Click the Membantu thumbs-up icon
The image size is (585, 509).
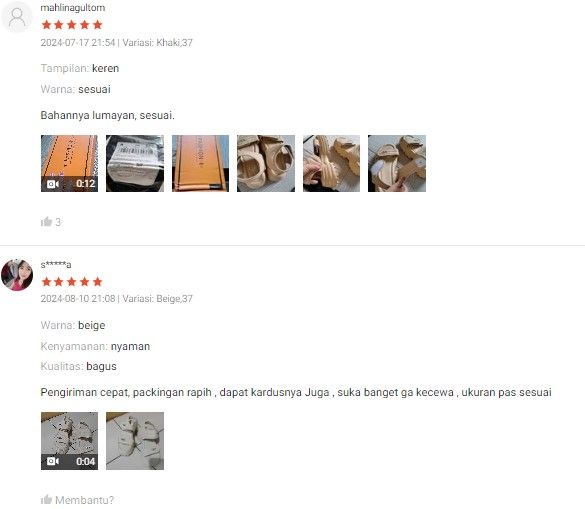tap(46, 499)
